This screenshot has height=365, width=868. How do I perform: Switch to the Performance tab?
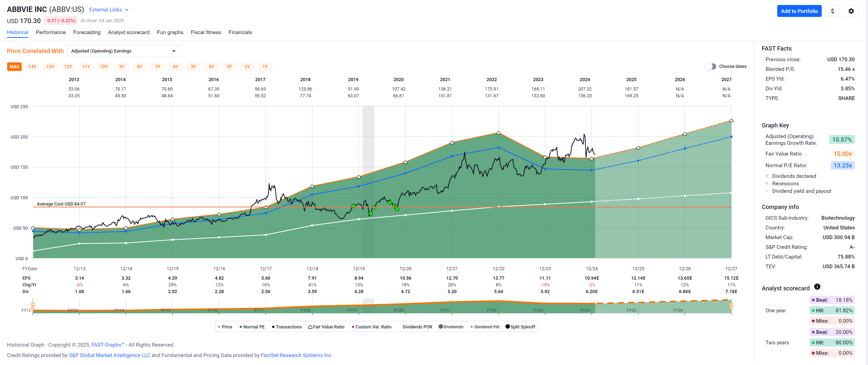[51, 32]
